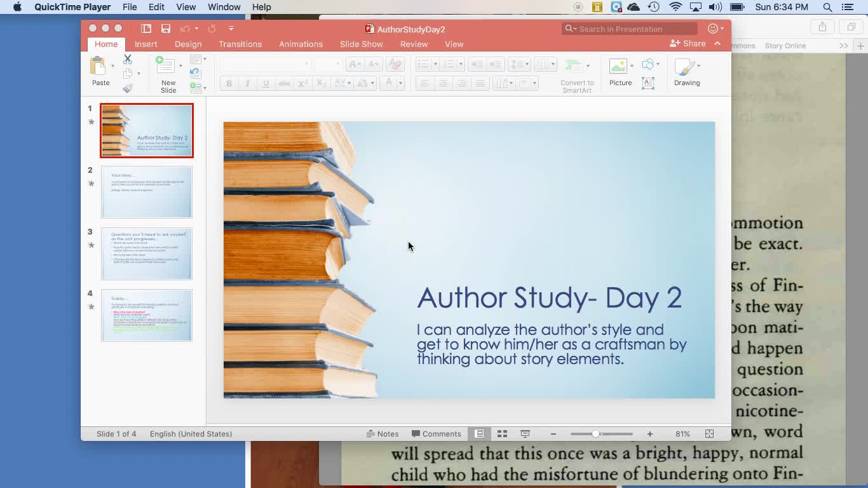Click the Paste clipboard icon
The width and height of the screenshot is (868, 488).
click(98, 66)
